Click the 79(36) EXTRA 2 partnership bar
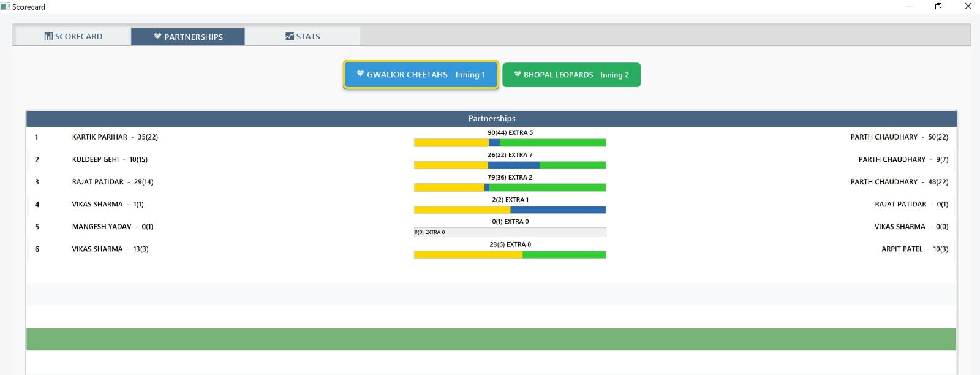This screenshot has width=980, height=375. 510,187
